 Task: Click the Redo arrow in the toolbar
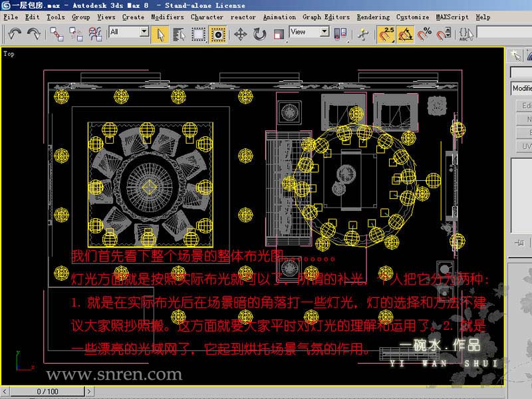coord(34,34)
